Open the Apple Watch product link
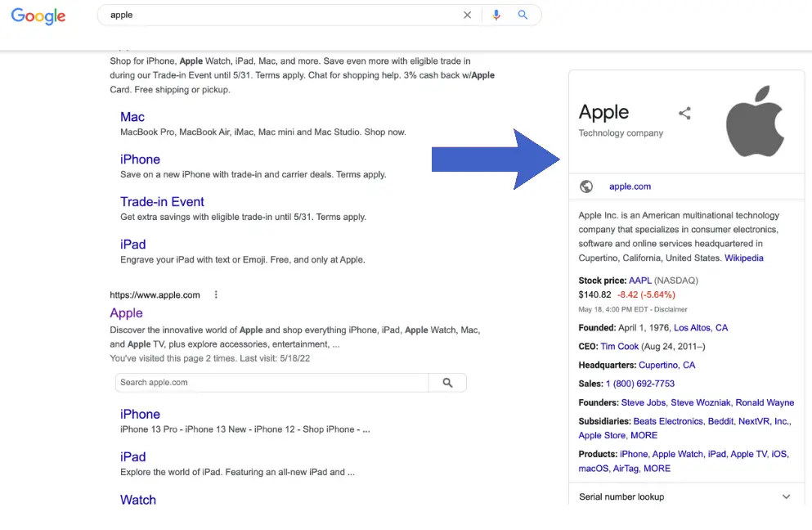 coord(677,455)
